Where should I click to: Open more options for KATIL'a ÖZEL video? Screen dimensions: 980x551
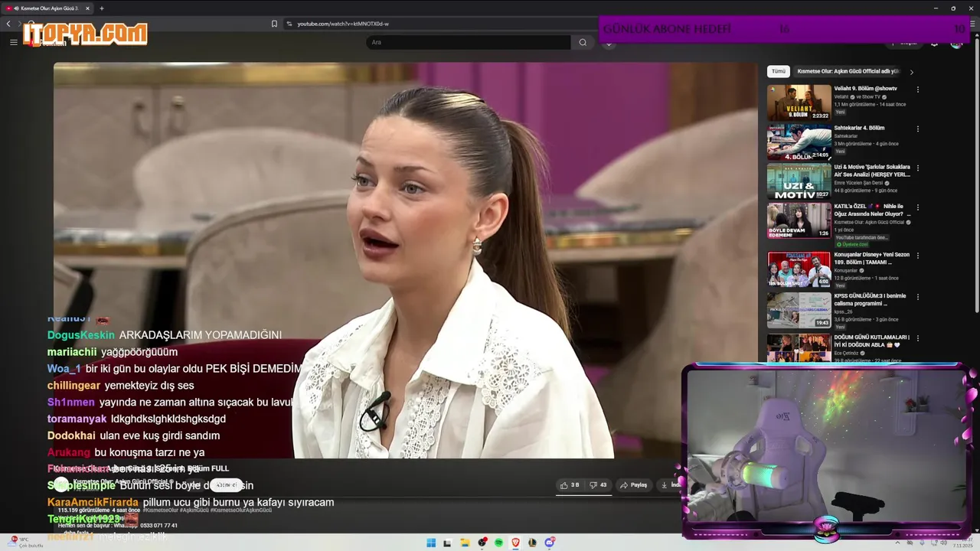(x=917, y=207)
